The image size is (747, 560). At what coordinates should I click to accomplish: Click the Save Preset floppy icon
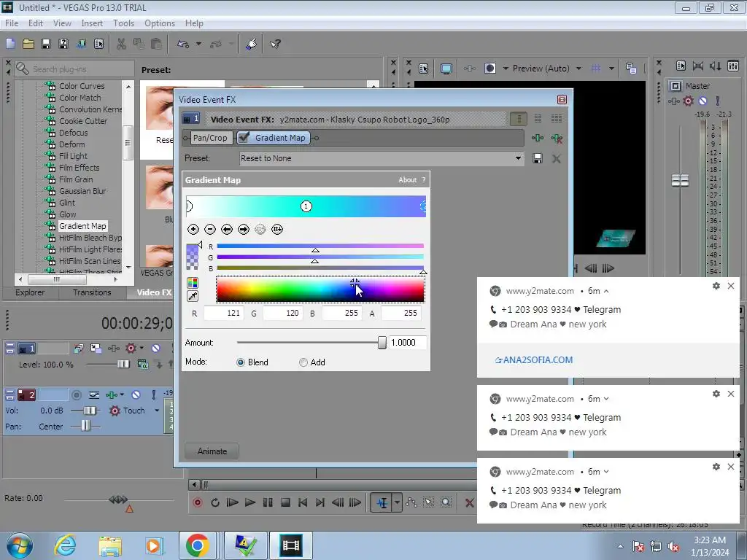538,158
